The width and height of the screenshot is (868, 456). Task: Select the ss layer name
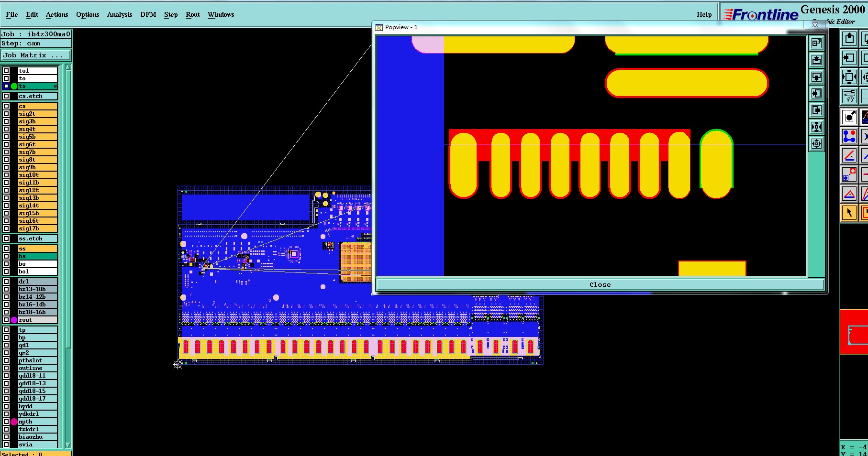[x=37, y=249]
